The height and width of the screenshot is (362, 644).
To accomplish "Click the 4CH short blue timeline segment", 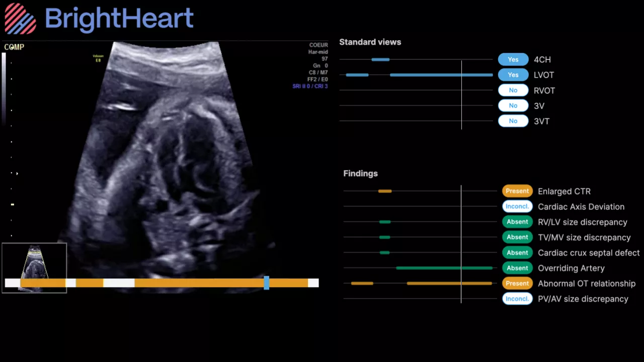I will [x=380, y=59].
